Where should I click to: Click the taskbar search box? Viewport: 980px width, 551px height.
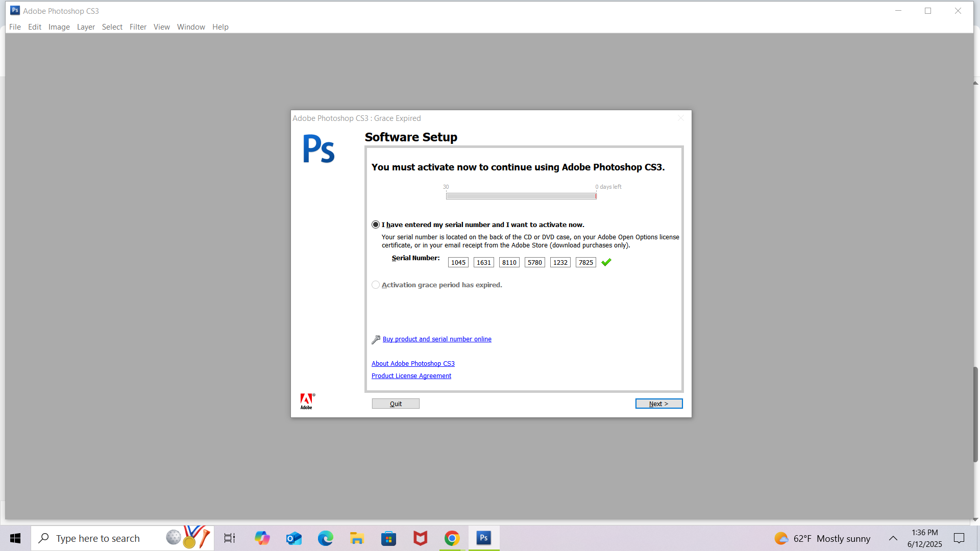[x=122, y=538]
